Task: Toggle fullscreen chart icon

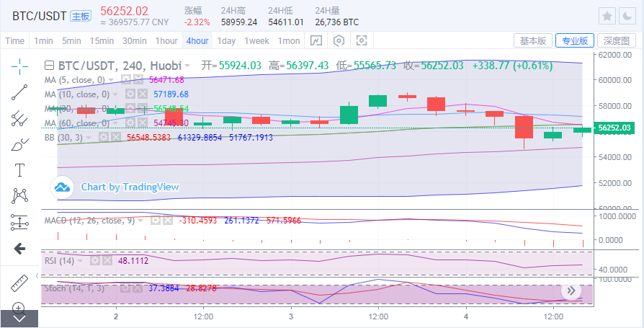Action: pyautogui.click(x=361, y=40)
